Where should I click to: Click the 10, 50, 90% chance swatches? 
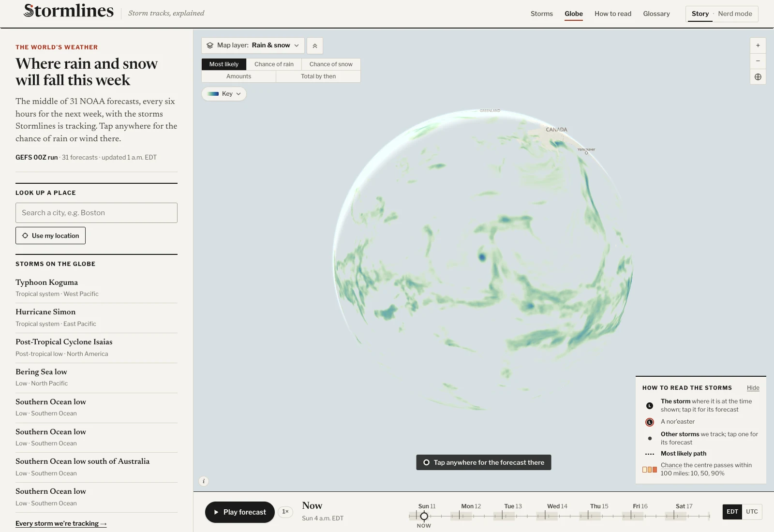(650, 470)
